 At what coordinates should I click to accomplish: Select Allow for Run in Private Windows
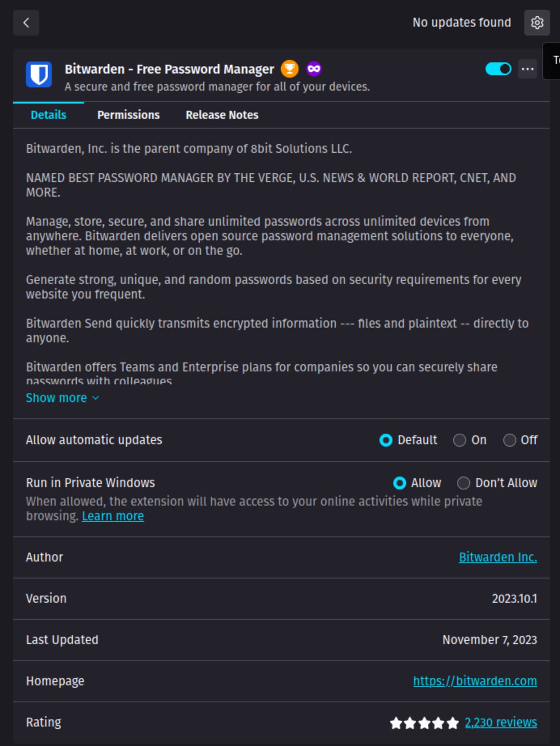click(x=400, y=483)
